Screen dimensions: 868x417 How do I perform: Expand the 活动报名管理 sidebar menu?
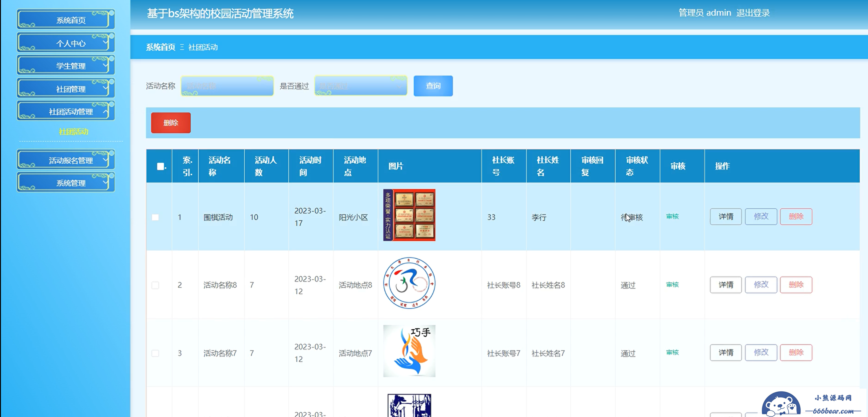[66, 160]
